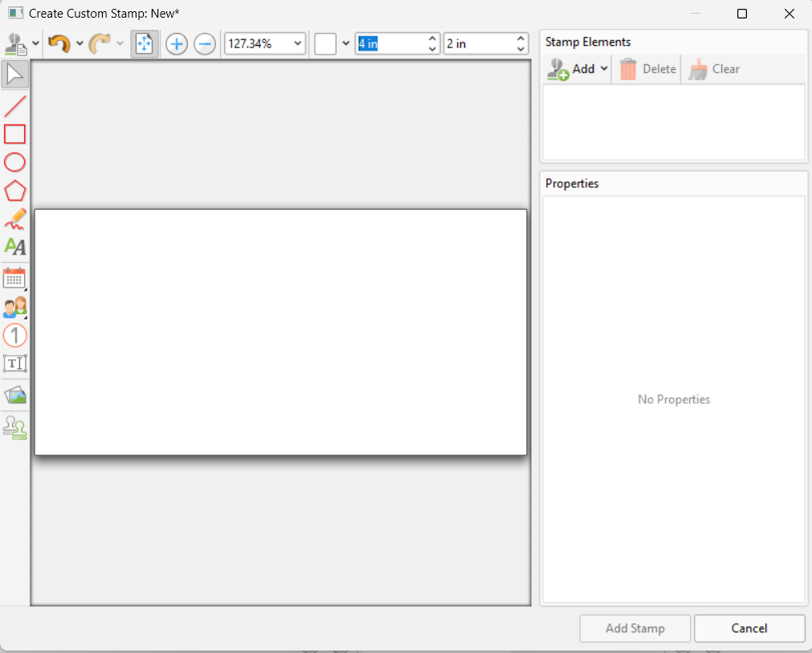Choose the Ellipse tool
This screenshot has width=812, height=653.
[14, 162]
